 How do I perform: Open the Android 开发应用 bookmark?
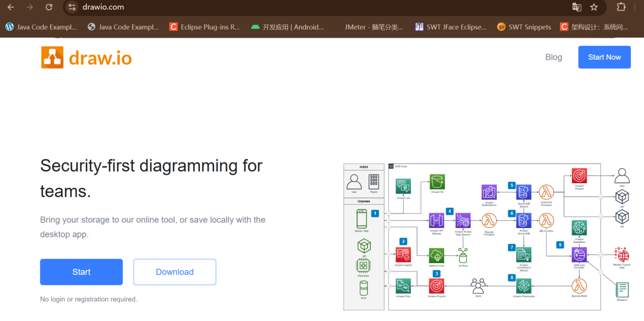tap(287, 27)
